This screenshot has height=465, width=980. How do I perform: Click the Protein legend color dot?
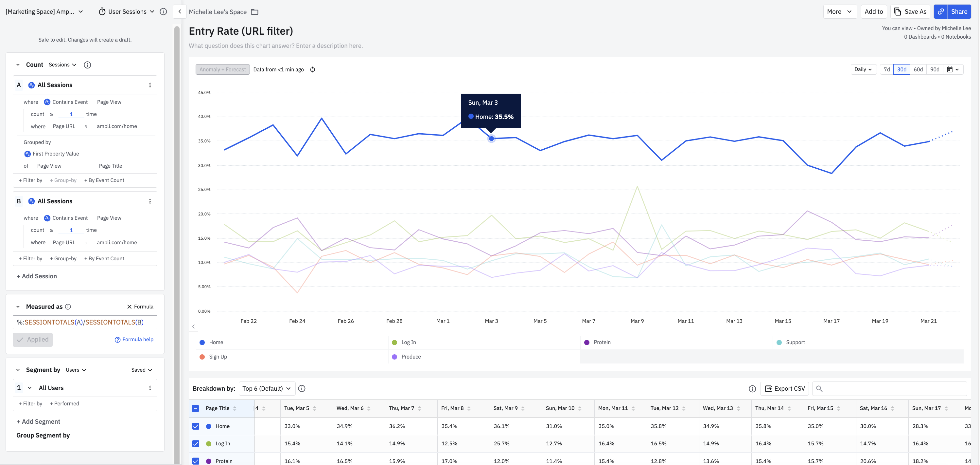coord(586,343)
